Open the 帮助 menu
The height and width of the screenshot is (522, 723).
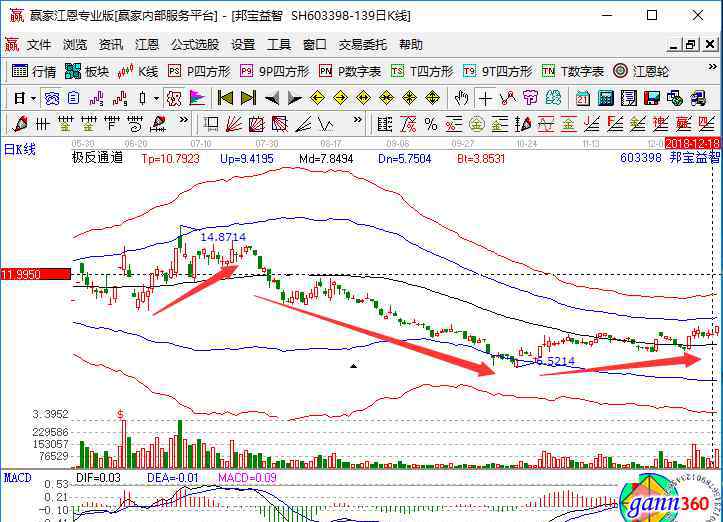pyautogui.click(x=411, y=45)
